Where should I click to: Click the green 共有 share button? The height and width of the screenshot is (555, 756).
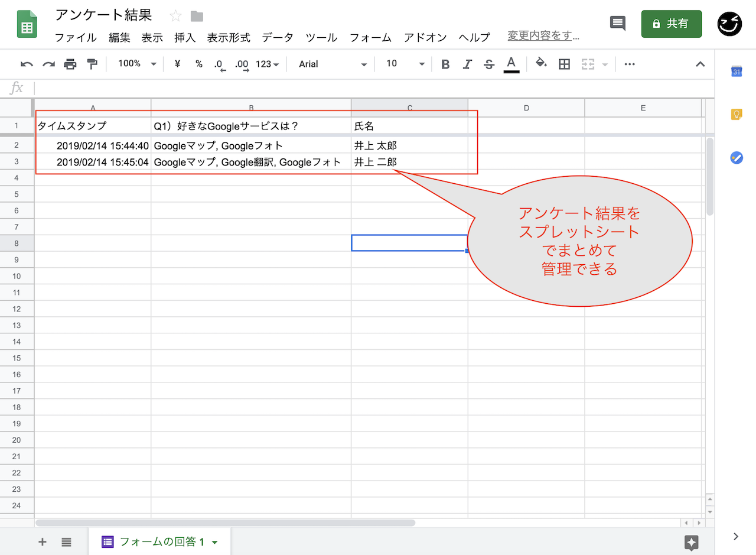tap(671, 24)
